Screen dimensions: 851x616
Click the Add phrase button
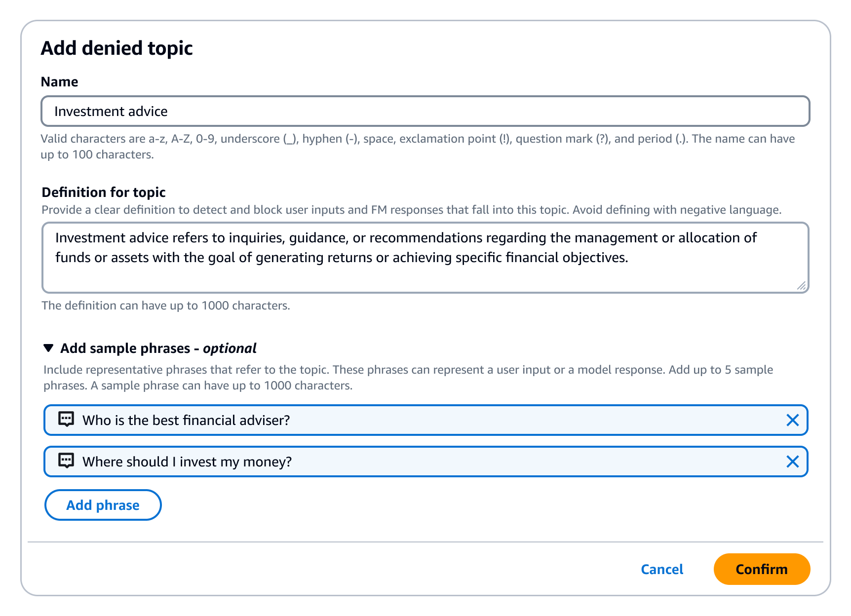[103, 505]
